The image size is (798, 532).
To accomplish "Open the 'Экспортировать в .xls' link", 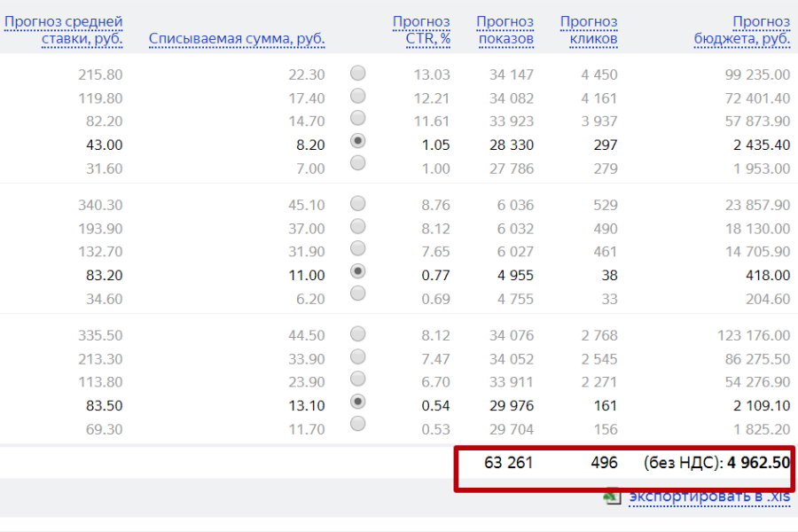I will 708,497.
